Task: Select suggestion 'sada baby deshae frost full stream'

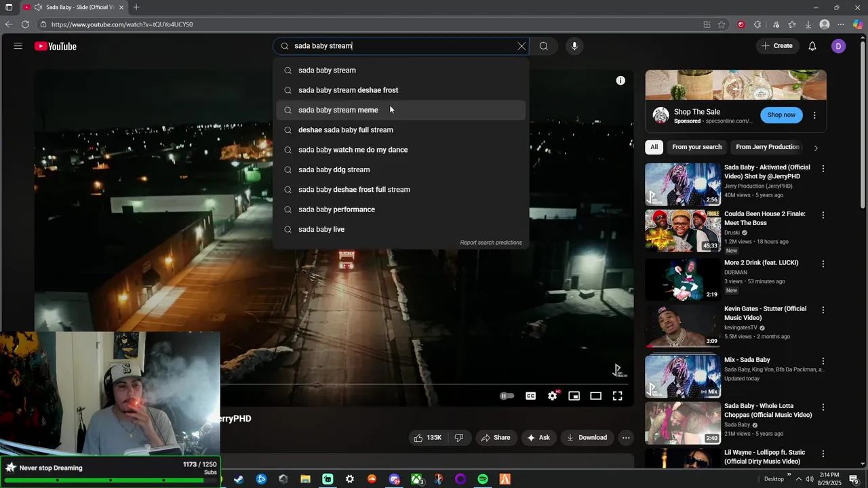Action: click(401, 190)
